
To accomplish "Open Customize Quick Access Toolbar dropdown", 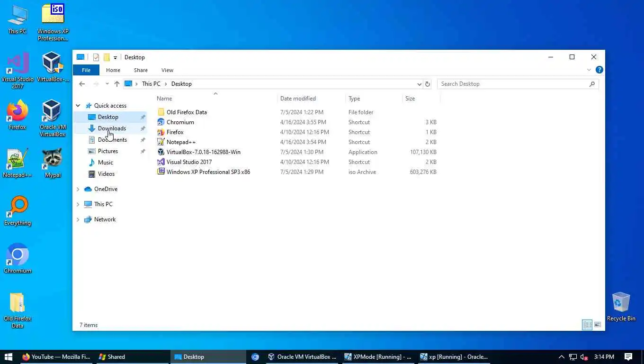I will 115,58.
